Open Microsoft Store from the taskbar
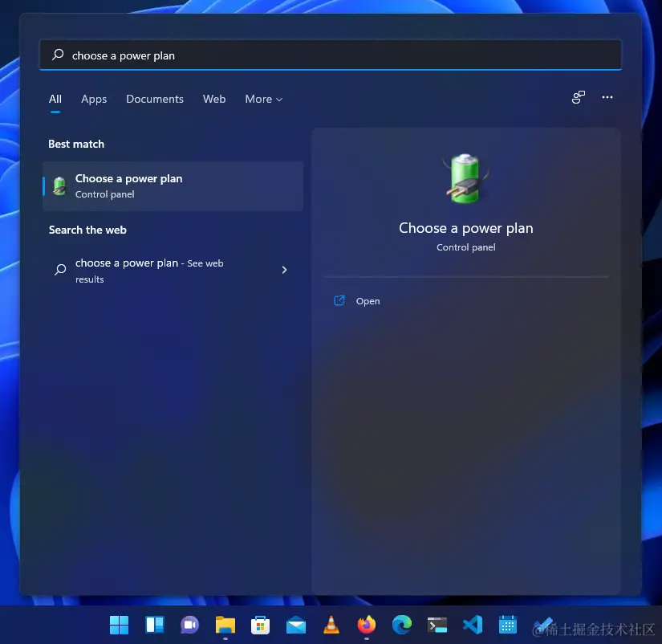This screenshot has height=644, width=662. pos(261,625)
